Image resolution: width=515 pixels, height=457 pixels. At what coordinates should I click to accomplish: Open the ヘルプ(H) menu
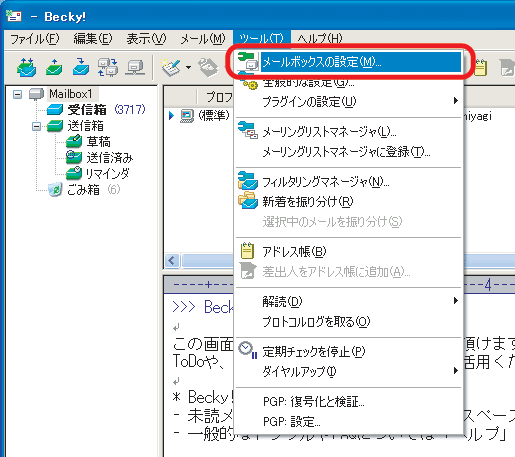click(319, 39)
